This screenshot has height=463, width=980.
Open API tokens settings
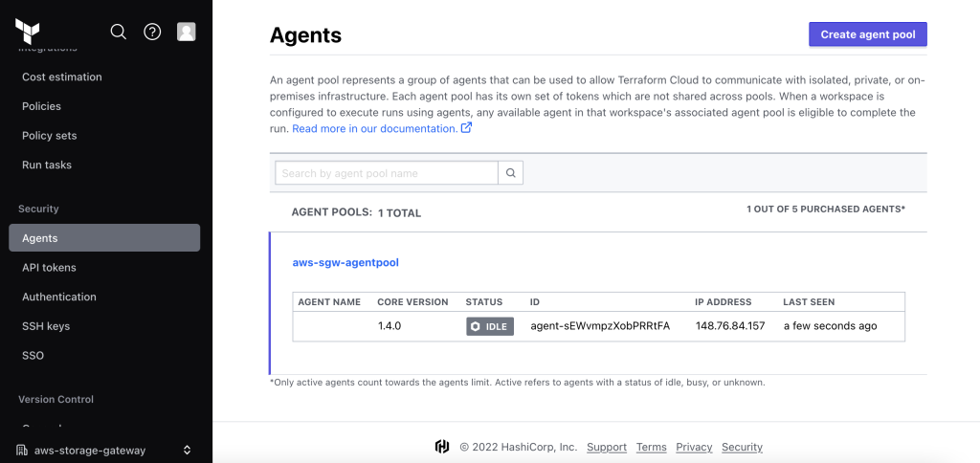pos(49,268)
